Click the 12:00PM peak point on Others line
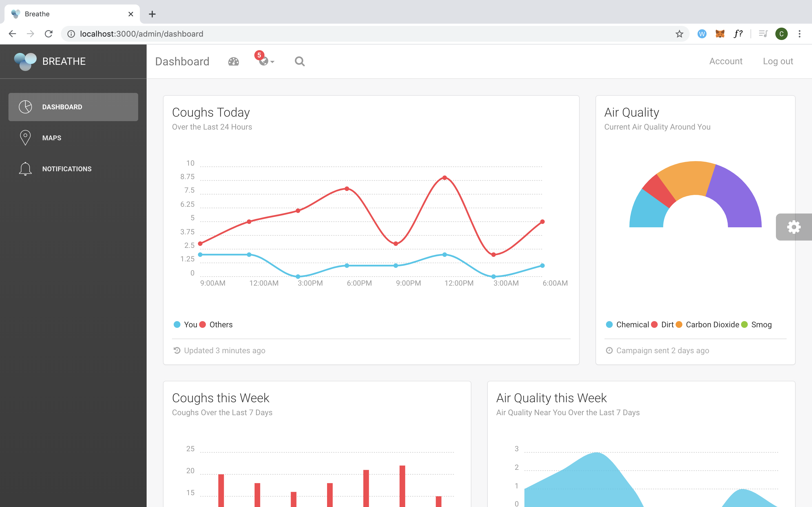The image size is (812, 507). [445, 178]
